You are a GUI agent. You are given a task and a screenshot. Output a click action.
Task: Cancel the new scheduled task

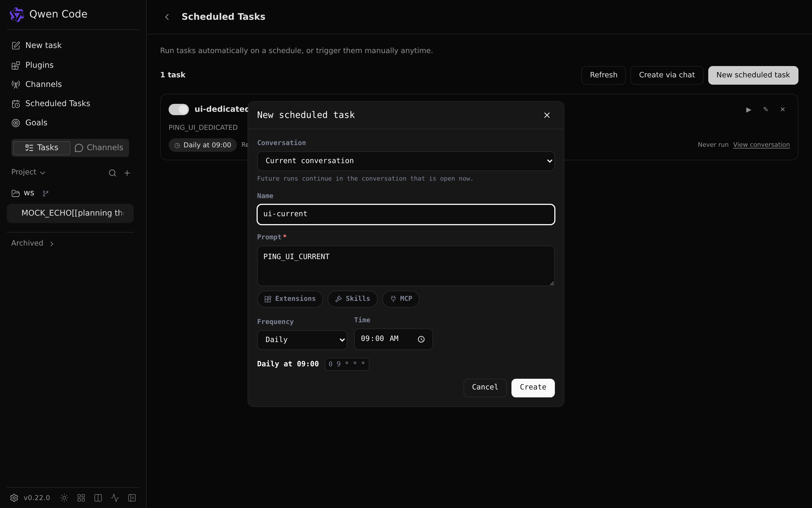click(x=485, y=388)
